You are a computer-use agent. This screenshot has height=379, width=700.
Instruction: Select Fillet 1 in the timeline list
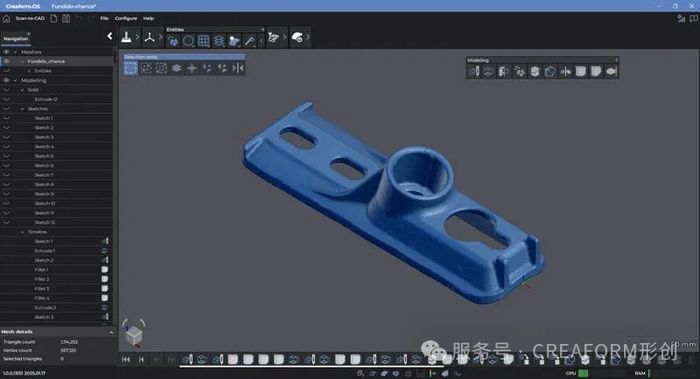point(41,270)
